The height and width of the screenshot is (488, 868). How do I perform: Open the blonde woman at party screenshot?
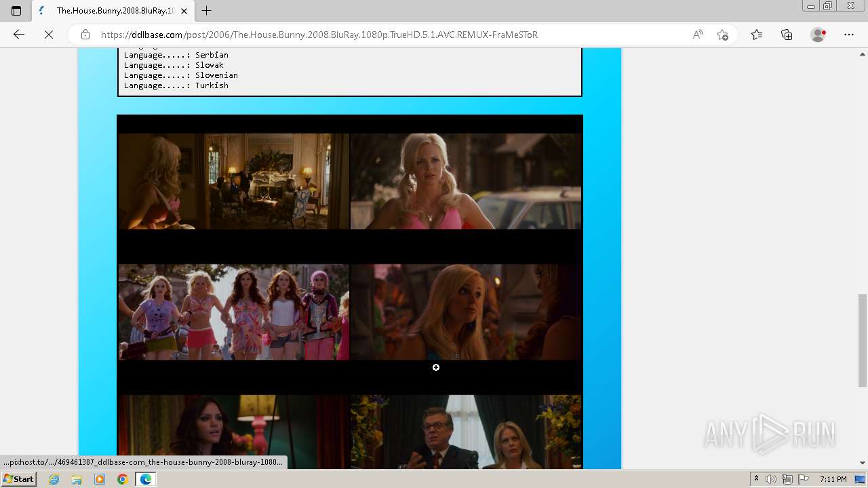(x=466, y=312)
